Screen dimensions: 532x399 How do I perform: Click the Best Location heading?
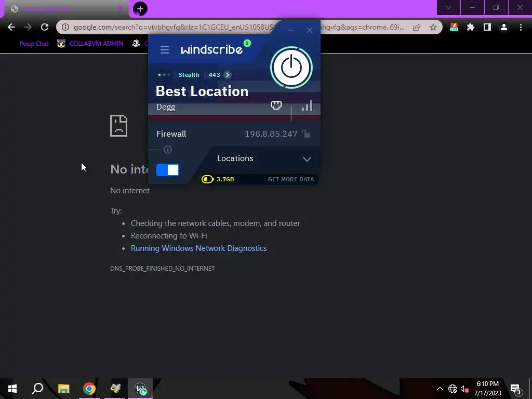202,91
